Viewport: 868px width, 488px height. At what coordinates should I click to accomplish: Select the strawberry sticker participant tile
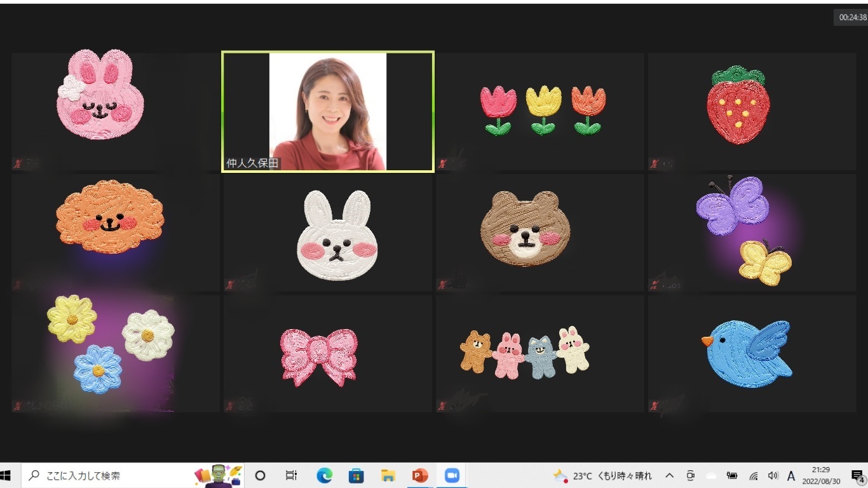[752, 112]
